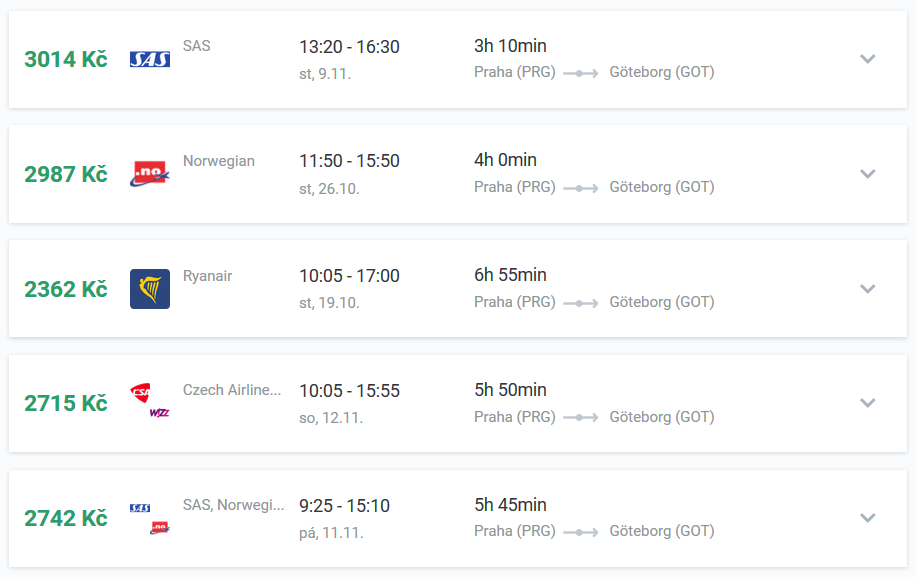The width and height of the screenshot is (916, 577).
Task: Click the route arrow in the SAS flight
Action: (x=581, y=73)
